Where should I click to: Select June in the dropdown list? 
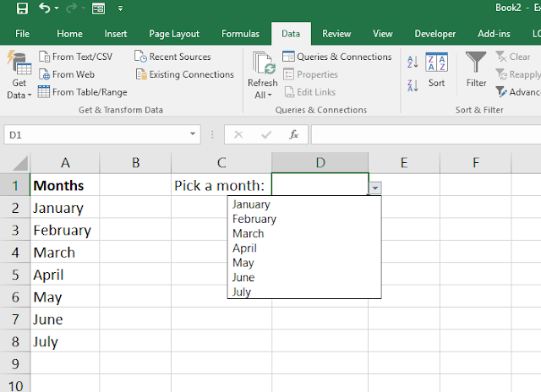[243, 277]
